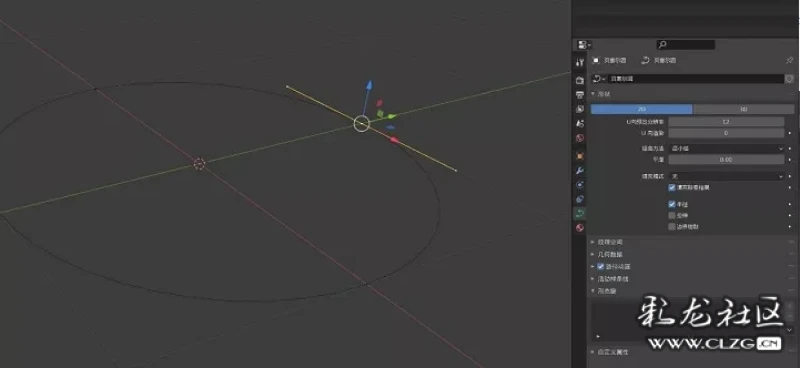Open the Render properties tab icon

pyautogui.click(x=580, y=81)
